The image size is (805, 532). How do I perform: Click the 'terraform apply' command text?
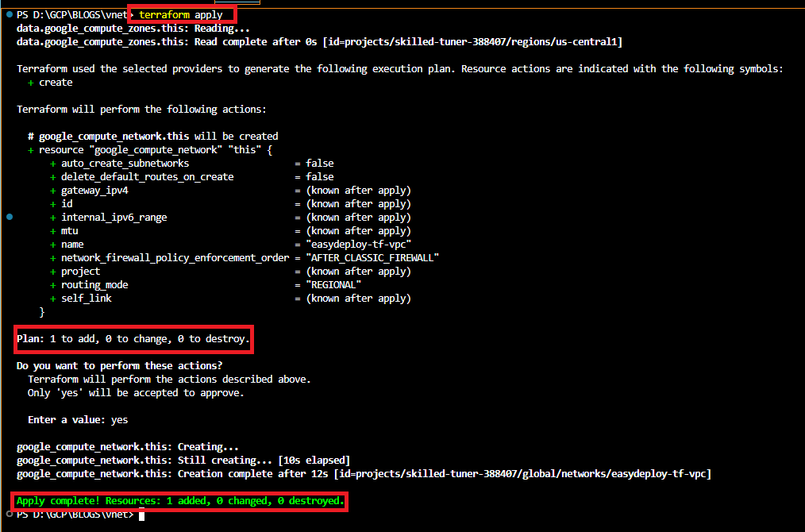[181, 15]
